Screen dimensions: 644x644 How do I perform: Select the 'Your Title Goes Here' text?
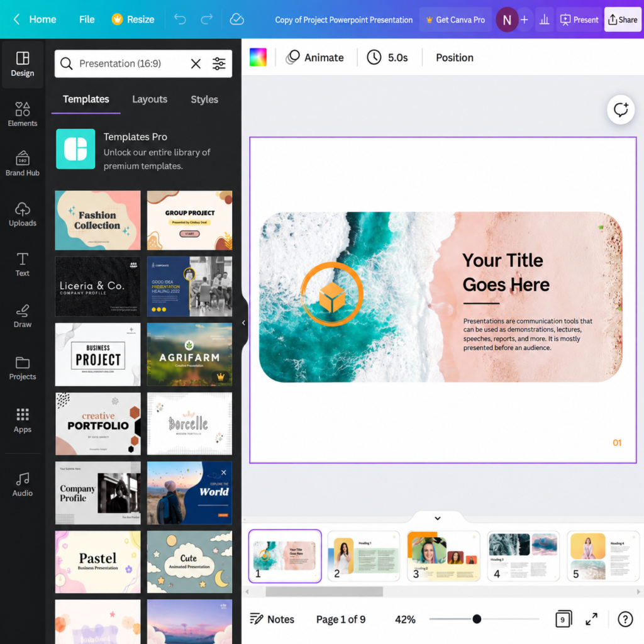tap(506, 272)
